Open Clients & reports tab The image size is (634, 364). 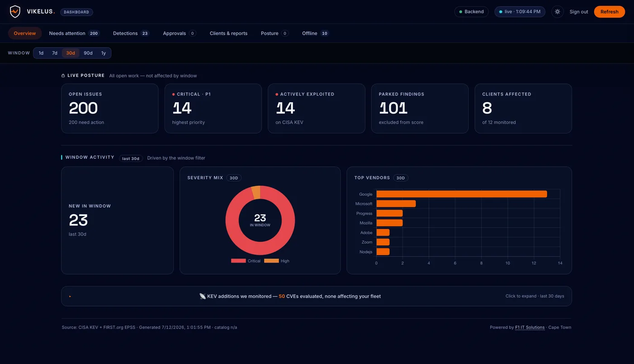click(229, 33)
